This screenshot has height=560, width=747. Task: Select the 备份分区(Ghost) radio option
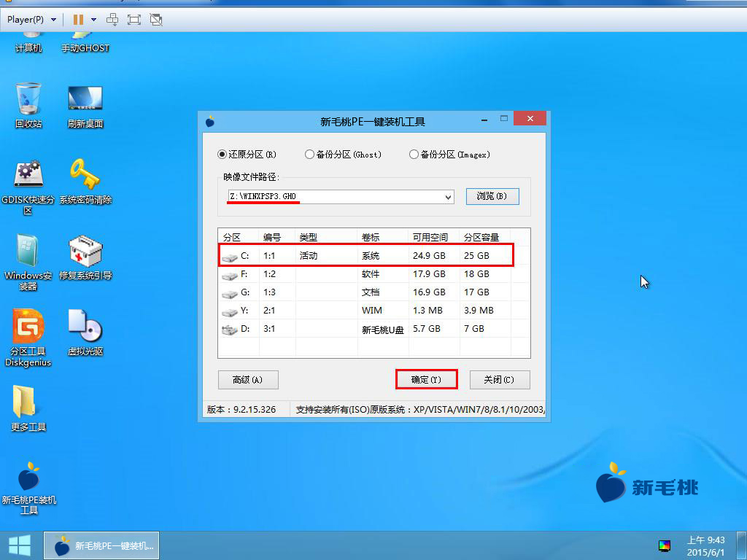click(343, 155)
